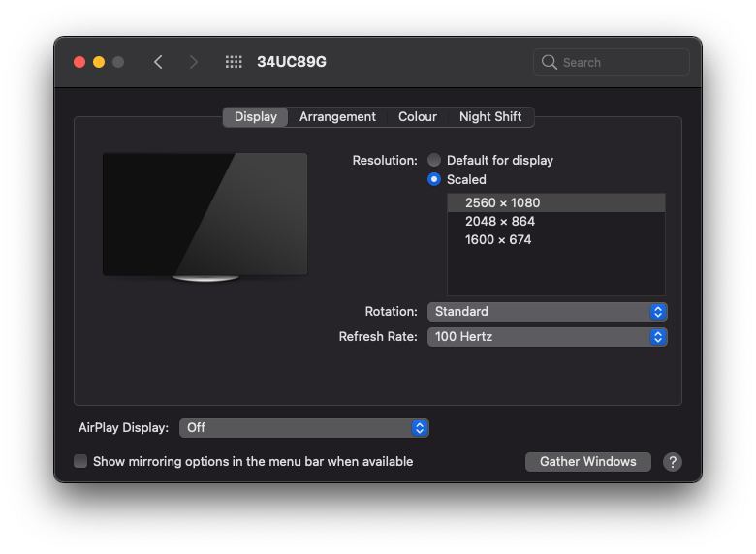756x554 pixels.
Task: Switch to the Display tab
Action: (x=256, y=117)
